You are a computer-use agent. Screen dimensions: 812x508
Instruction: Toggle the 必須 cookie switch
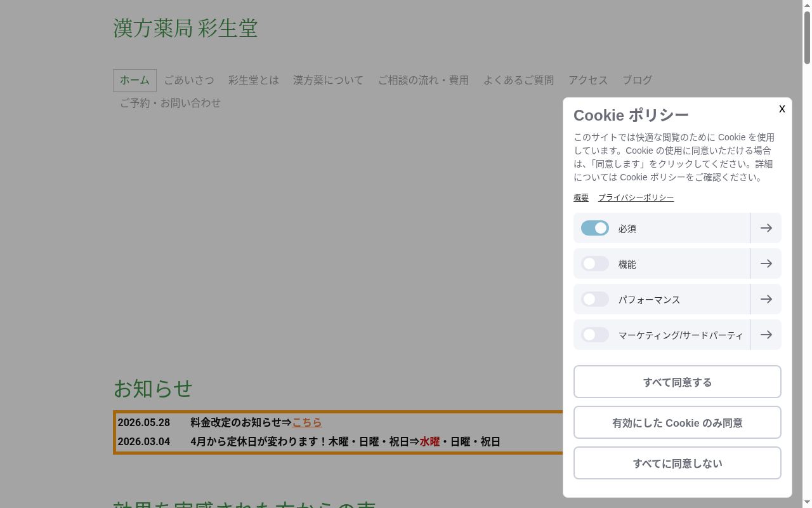pos(595,228)
